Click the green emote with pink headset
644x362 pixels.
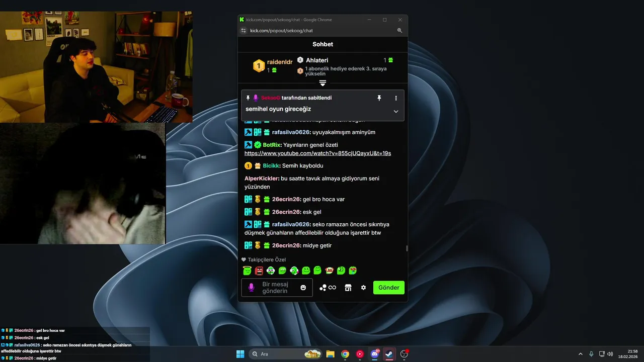click(x=294, y=270)
